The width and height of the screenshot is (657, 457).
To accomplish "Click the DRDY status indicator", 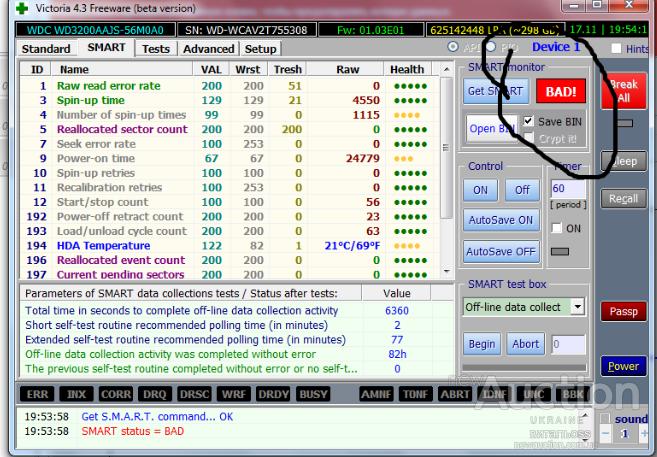I will (273, 394).
